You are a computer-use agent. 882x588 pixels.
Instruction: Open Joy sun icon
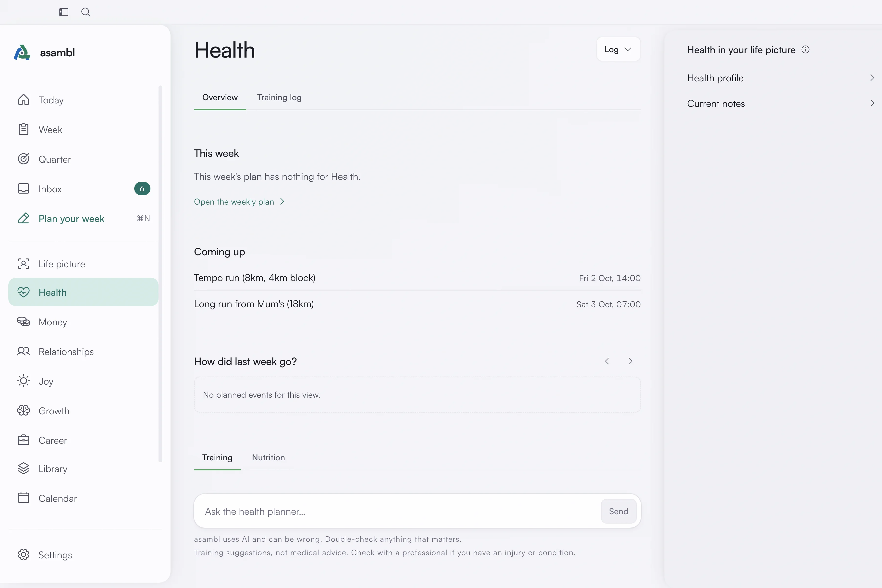click(24, 381)
